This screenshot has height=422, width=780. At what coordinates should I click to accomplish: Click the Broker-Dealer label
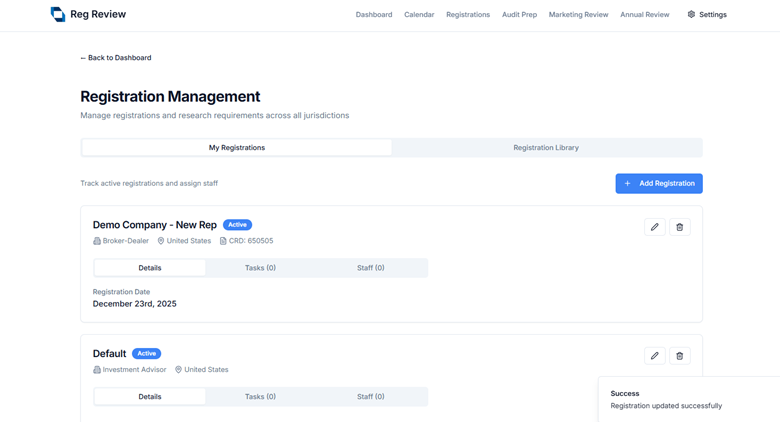(125, 241)
